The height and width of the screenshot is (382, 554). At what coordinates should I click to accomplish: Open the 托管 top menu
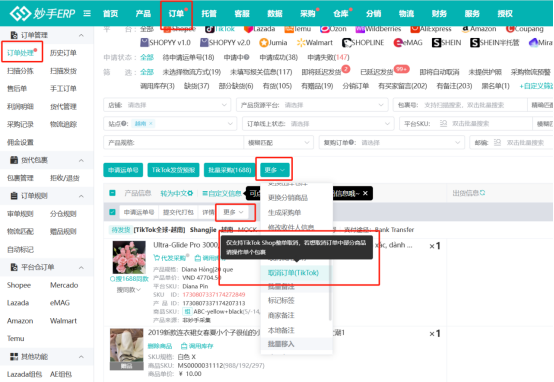tap(209, 13)
